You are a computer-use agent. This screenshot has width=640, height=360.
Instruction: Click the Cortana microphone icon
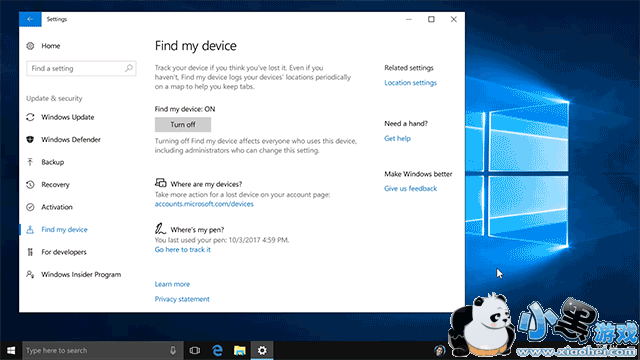pos(173,350)
